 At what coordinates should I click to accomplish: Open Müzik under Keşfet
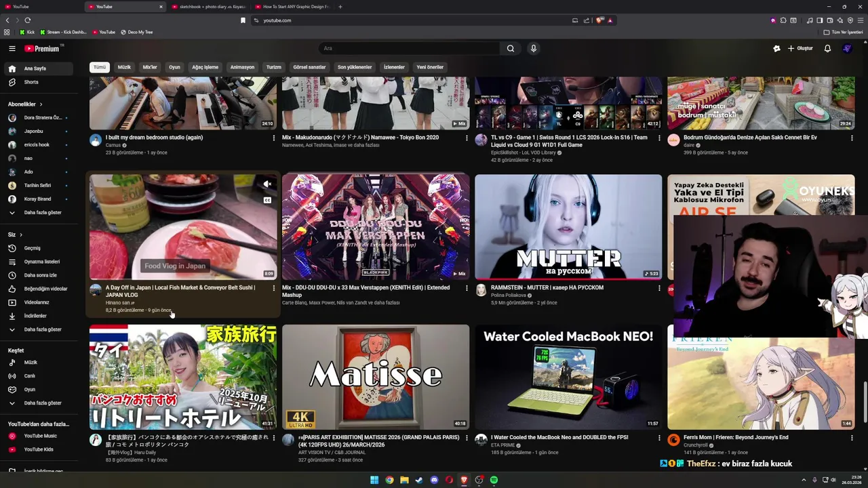tap(39, 363)
